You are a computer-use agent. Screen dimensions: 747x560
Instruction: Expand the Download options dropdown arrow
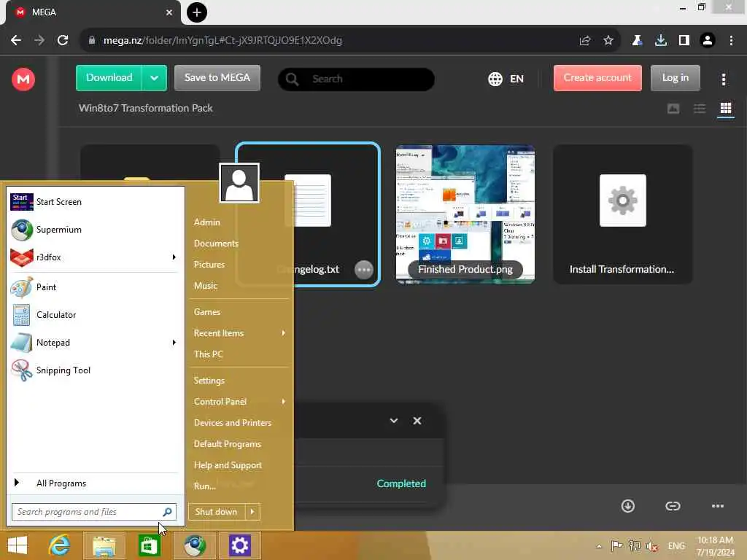pyautogui.click(x=155, y=77)
